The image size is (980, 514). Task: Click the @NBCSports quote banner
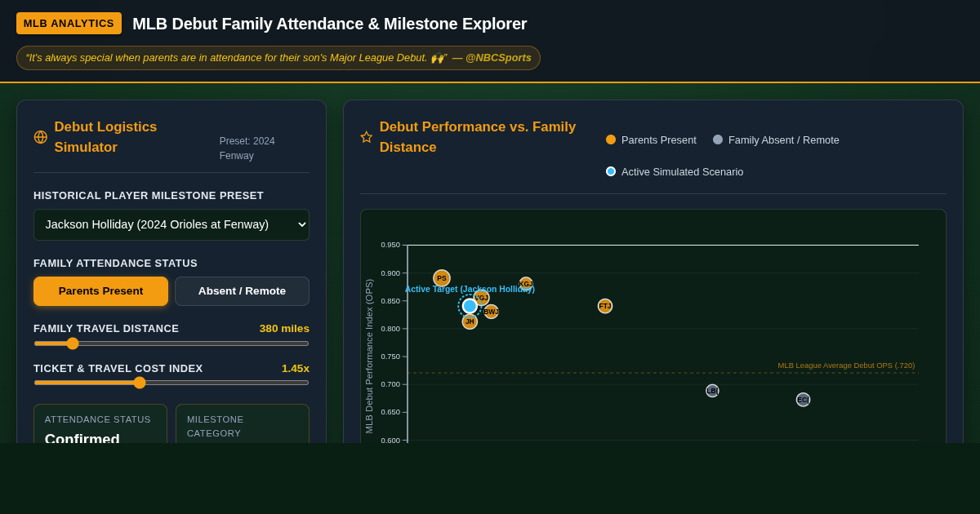pyautogui.click(x=278, y=58)
